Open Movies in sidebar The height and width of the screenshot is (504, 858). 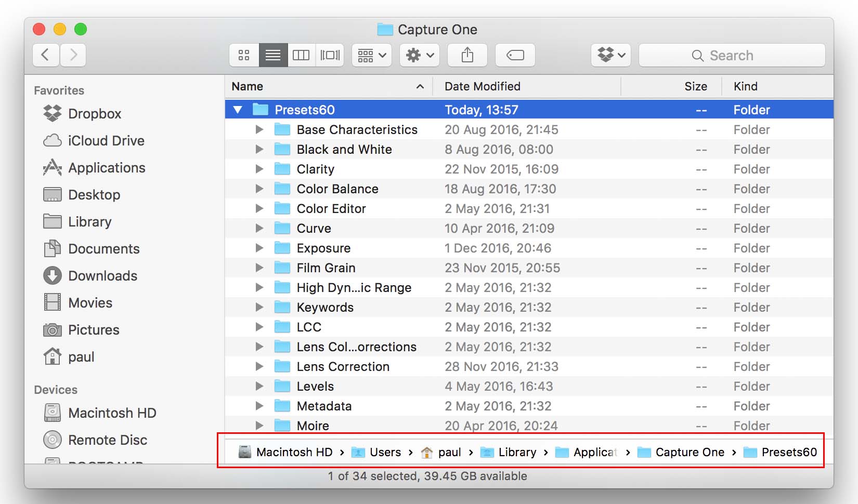pos(78,303)
